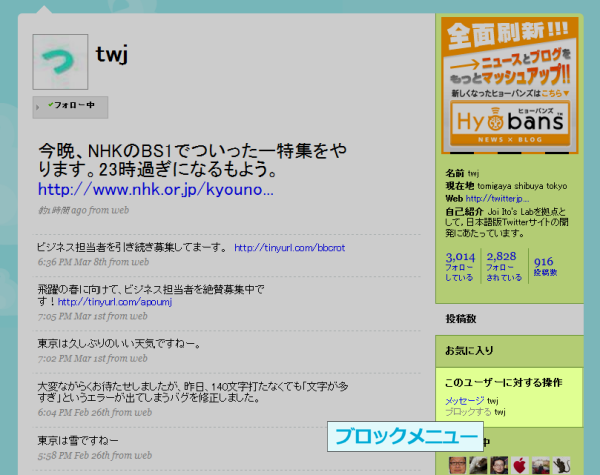The image size is (600, 475).
Task: Open the Web http://twitter.jp link in profile
Action: tap(497, 198)
